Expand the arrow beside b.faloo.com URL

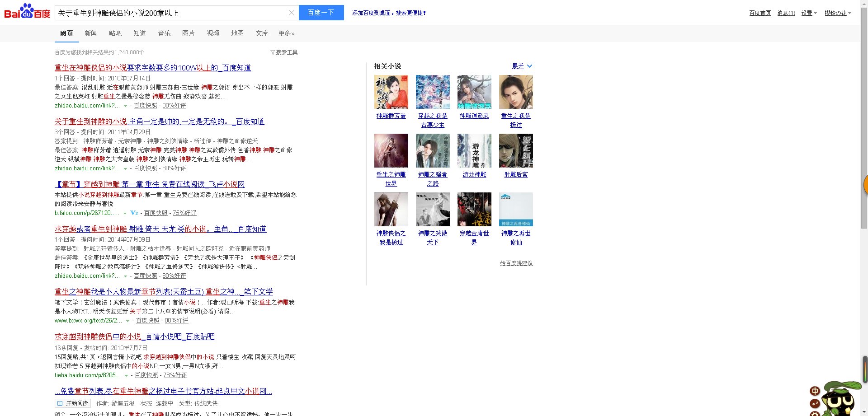125,213
